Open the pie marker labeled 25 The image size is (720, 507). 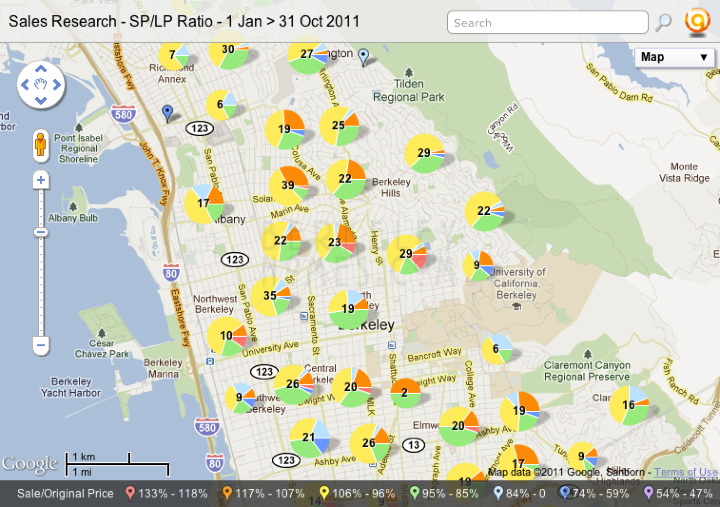coord(339,126)
